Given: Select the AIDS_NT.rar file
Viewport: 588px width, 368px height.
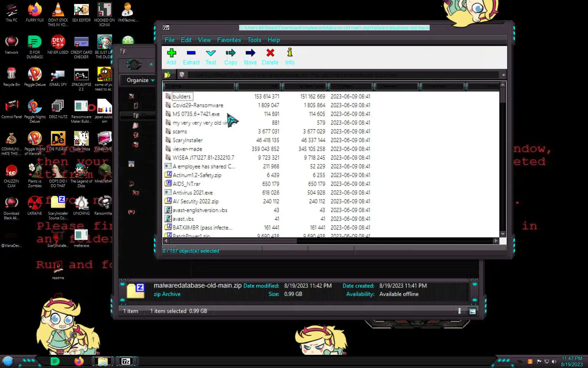Looking at the screenshot, I should click(186, 184).
